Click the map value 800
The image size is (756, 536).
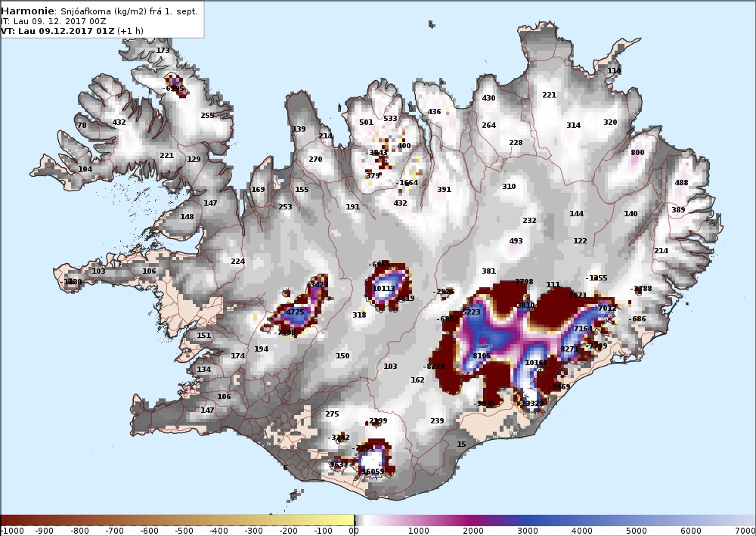click(x=637, y=152)
